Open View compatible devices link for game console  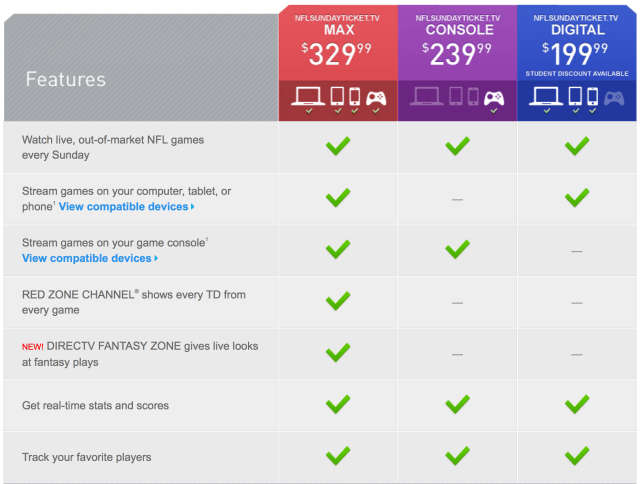[x=87, y=259]
